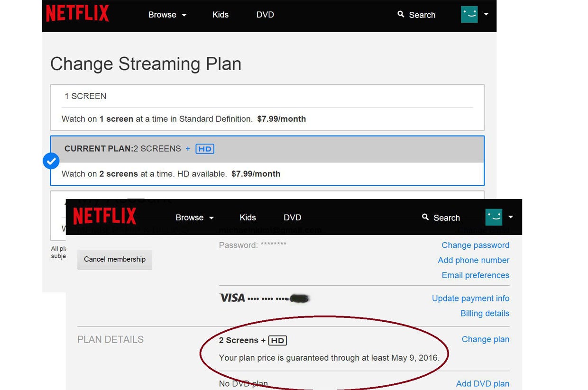Open DVD in the top window navigation

pyautogui.click(x=265, y=15)
